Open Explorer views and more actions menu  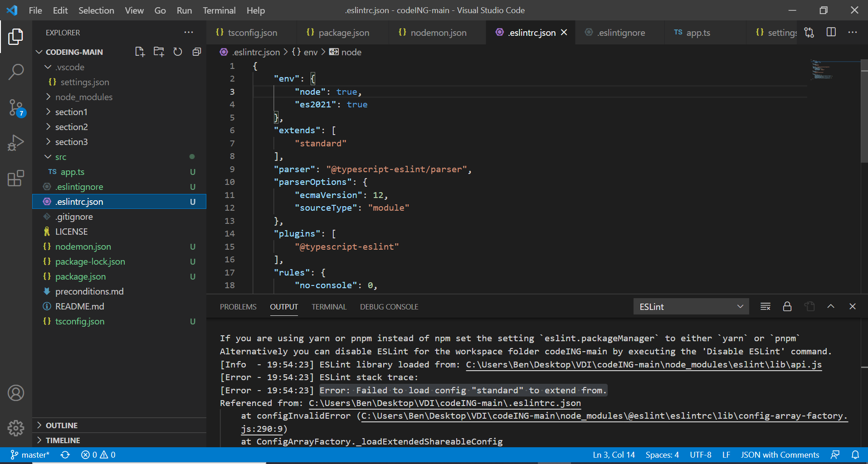[x=189, y=32]
